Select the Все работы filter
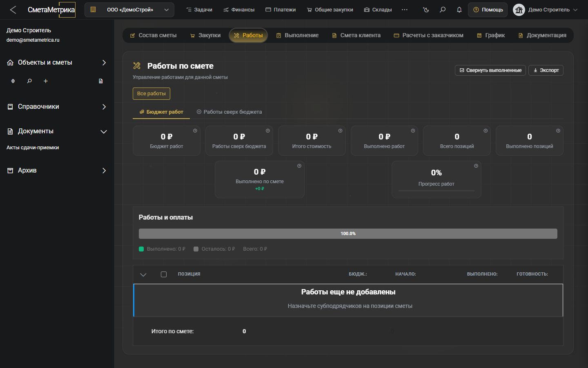The height and width of the screenshot is (368, 588). point(151,94)
